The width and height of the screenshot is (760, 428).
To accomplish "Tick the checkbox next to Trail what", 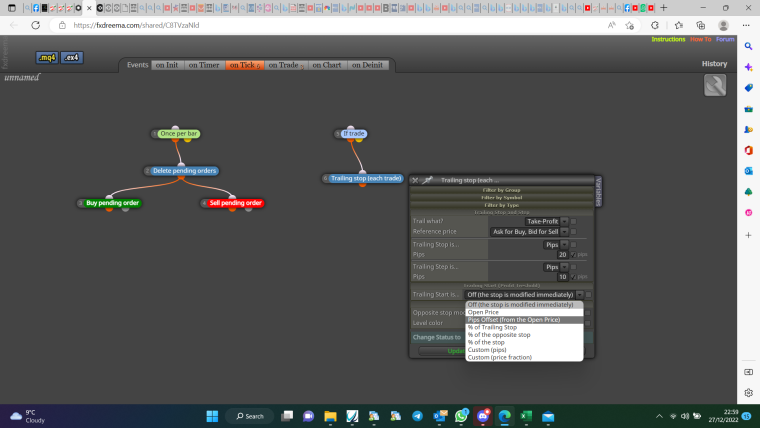I will (573, 222).
